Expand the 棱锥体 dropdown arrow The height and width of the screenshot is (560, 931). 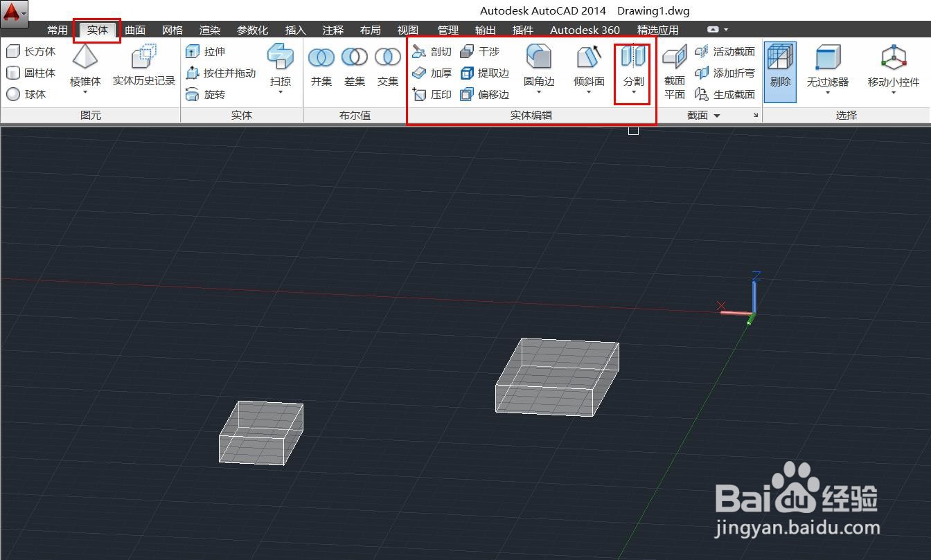coord(85,92)
